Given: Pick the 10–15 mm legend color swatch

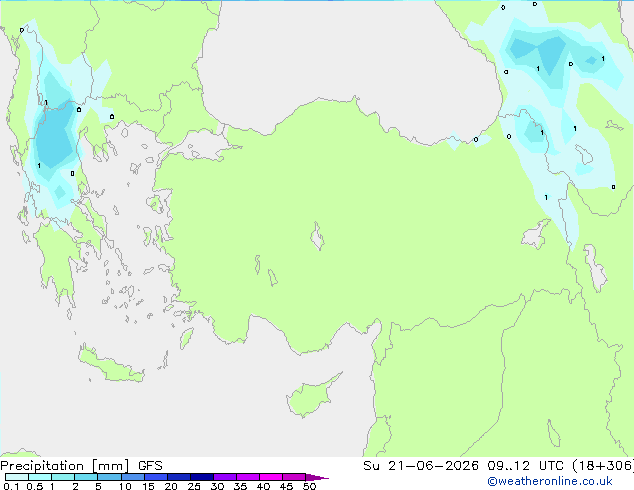Looking at the screenshot, I should (133, 477).
